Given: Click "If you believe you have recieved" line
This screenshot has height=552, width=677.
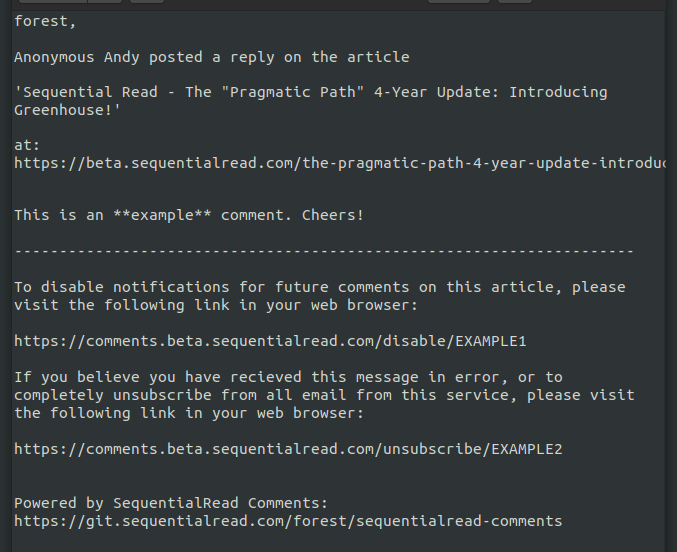Looking at the screenshot, I should [x=150, y=377].
